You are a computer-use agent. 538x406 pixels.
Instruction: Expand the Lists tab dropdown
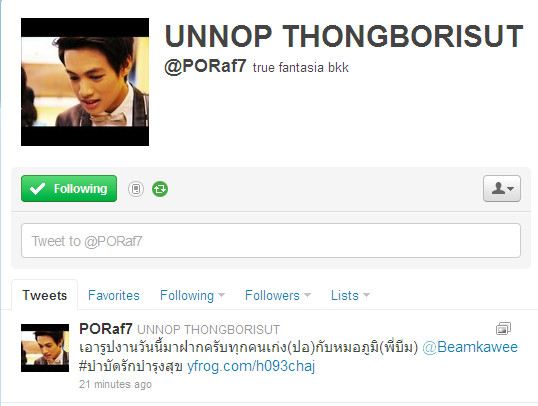click(350, 295)
